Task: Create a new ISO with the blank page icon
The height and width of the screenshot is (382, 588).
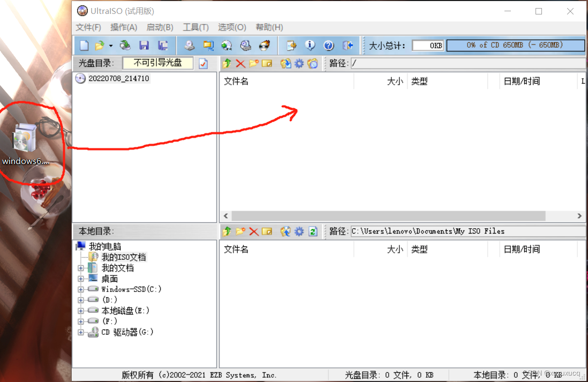Action: 84,46
